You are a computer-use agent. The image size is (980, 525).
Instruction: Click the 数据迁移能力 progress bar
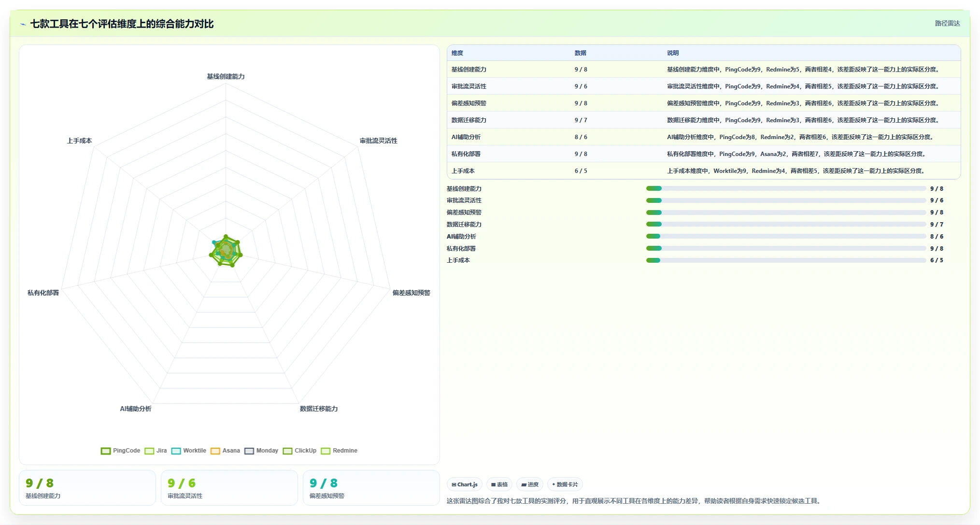[x=786, y=224]
